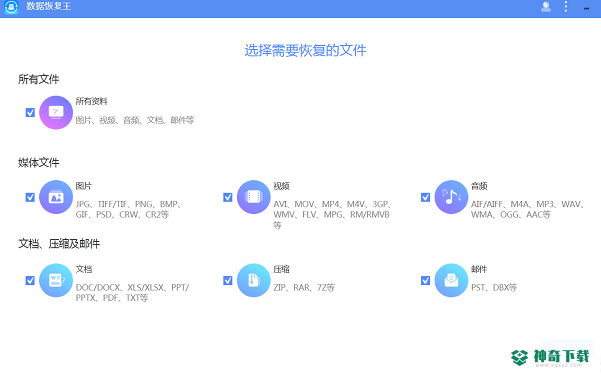Click the 文档 label text
Viewport: 601px width, 379px height.
coord(84,269)
